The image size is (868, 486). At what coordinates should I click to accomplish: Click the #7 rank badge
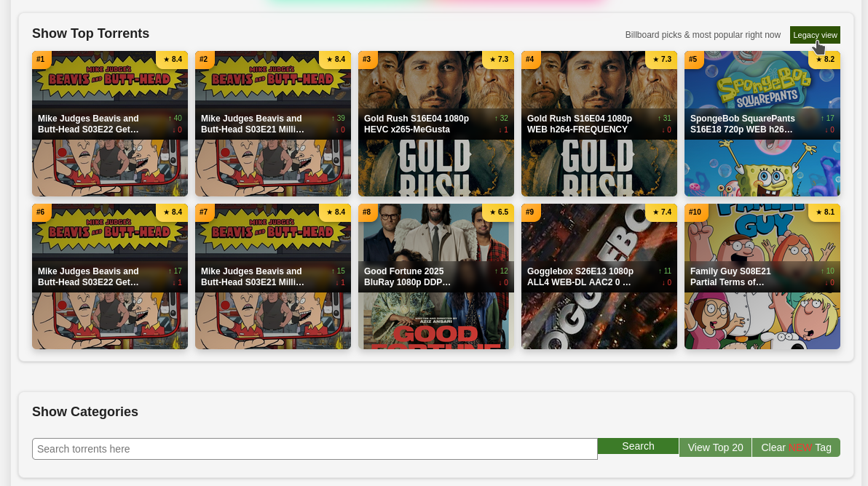tap(205, 212)
